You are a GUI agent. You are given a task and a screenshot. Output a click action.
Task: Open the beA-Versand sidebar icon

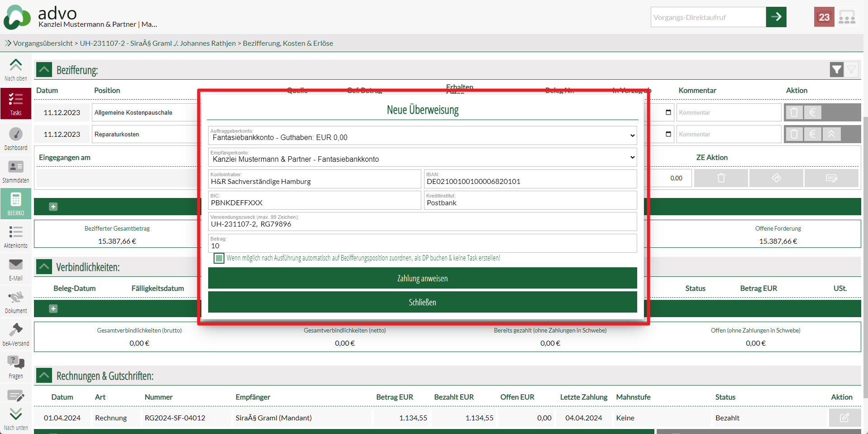16,334
